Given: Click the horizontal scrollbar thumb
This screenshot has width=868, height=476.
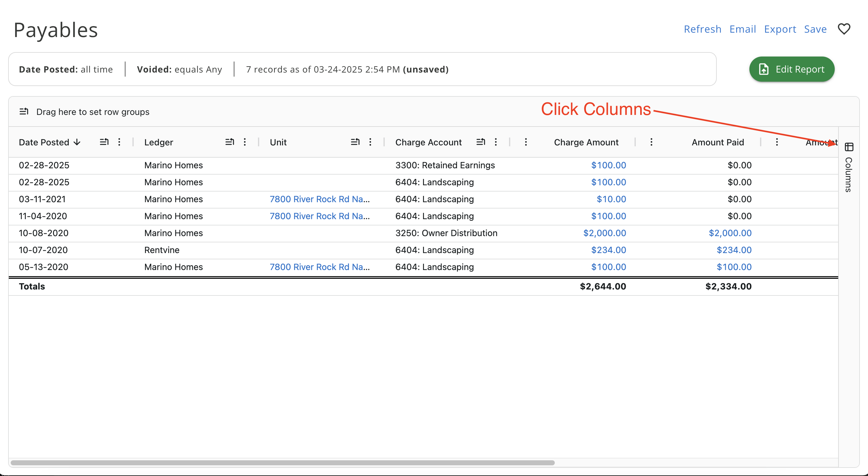Looking at the screenshot, I should click(282, 463).
